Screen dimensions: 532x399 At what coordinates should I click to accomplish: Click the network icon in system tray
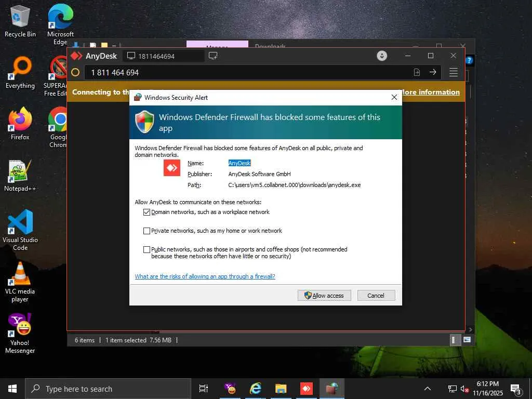coord(453,389)
